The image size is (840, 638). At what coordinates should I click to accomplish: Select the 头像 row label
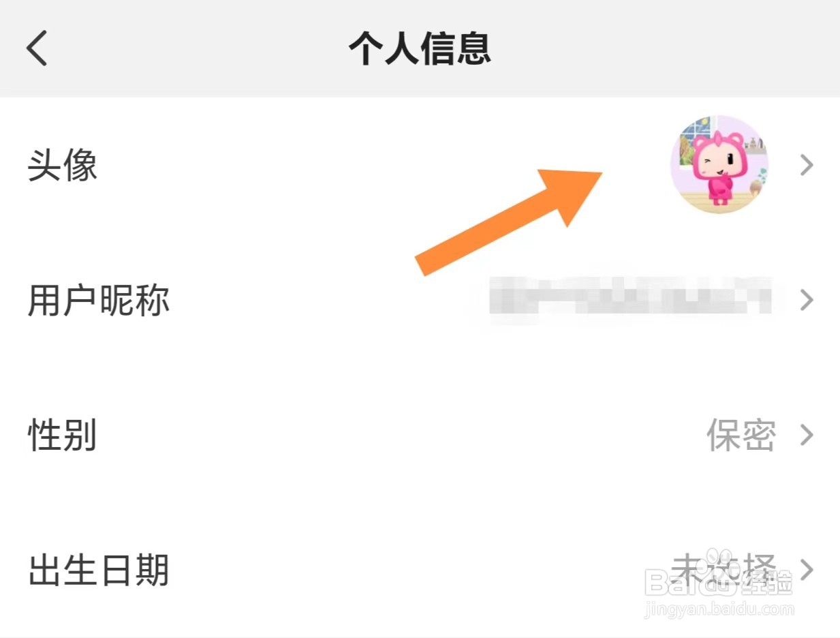click(63, 165)
